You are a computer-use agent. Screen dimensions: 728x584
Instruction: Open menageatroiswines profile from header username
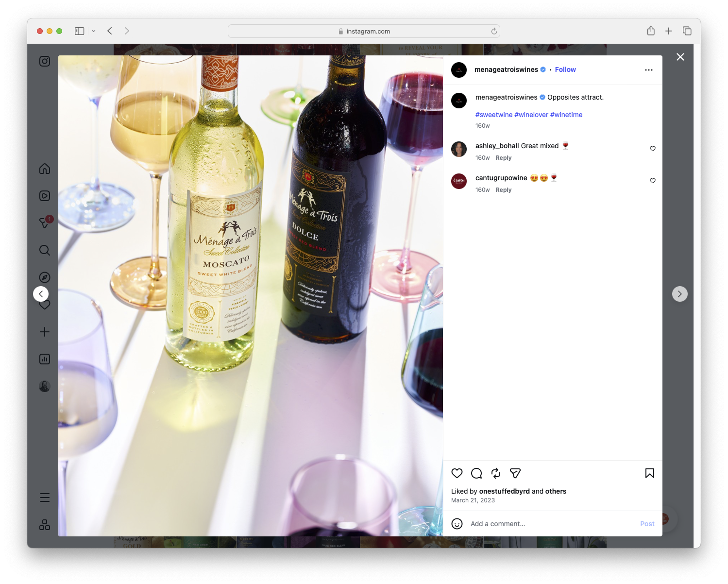(x=506, y=69)
